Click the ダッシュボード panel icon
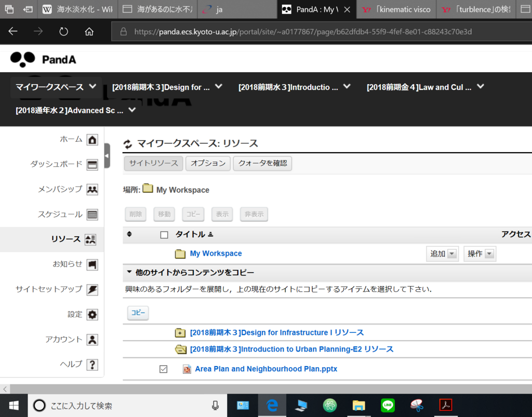 tap(92, 164)
